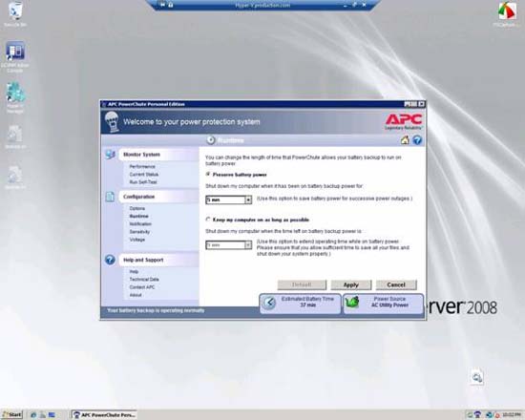Open Configuration section
This screenshot has width=525, height=420.
point(138,197)
